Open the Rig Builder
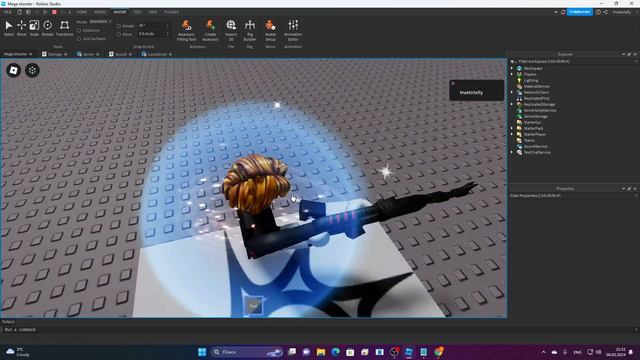 click(250, 31)
